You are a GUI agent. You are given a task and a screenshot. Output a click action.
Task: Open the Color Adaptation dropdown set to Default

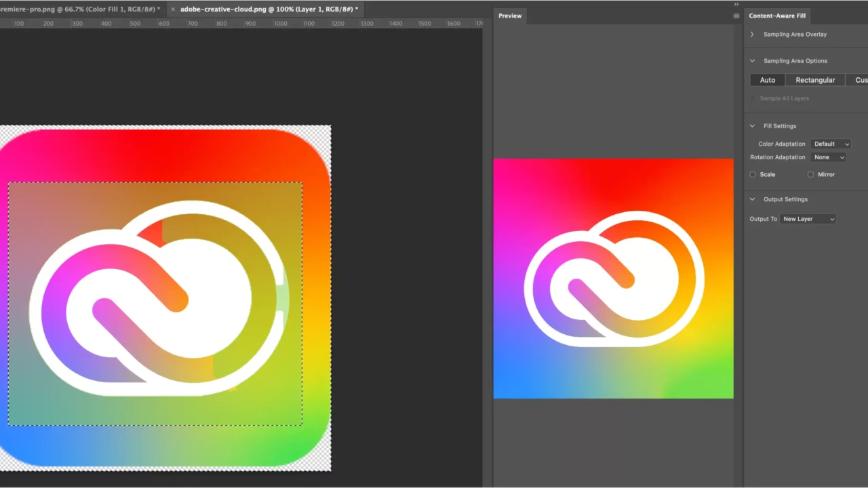tap(831, 143)
